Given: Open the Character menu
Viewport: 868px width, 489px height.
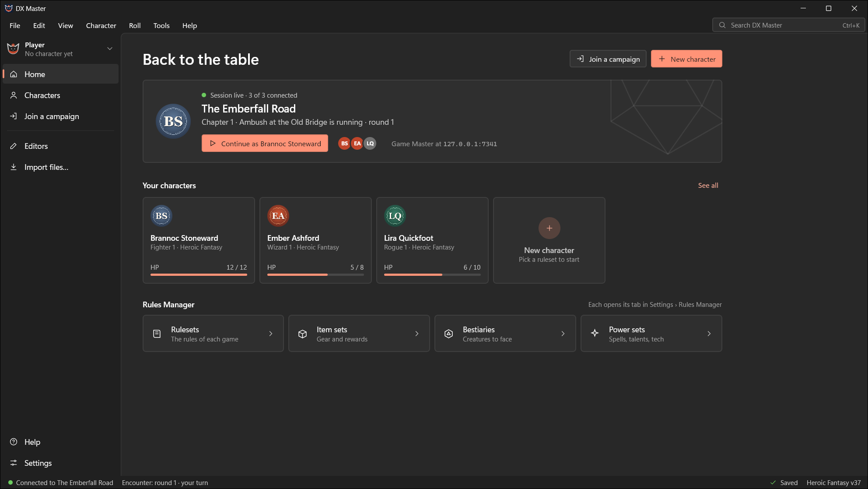Looking at the screenshot, I should (x=101, y=25).
